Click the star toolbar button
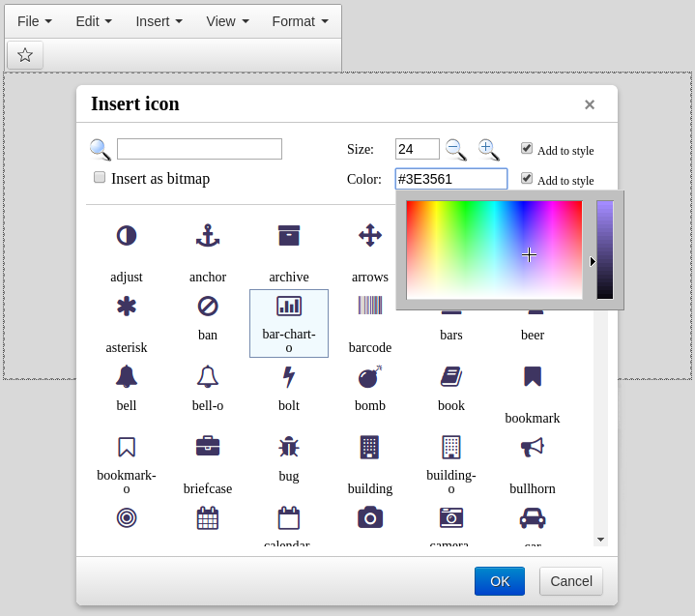 25,55
